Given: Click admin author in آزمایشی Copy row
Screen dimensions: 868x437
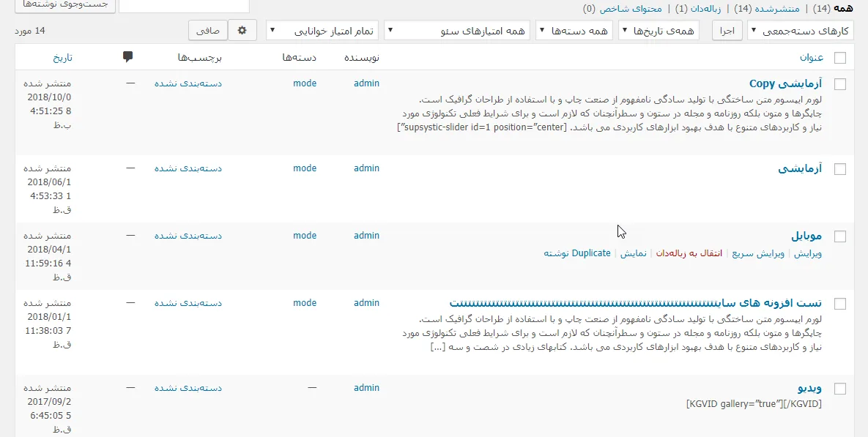Looking at the screenshot, I should click(x=366, y=83).
